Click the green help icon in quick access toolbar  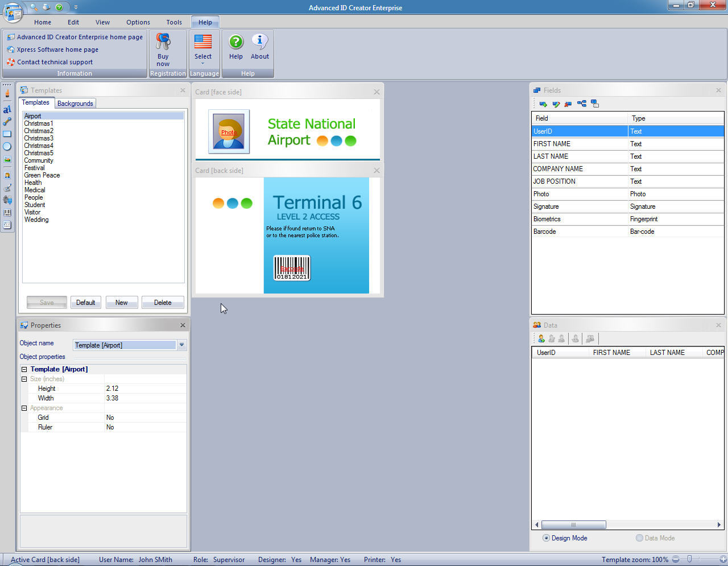pyautogui.click(x=59, y=7)
